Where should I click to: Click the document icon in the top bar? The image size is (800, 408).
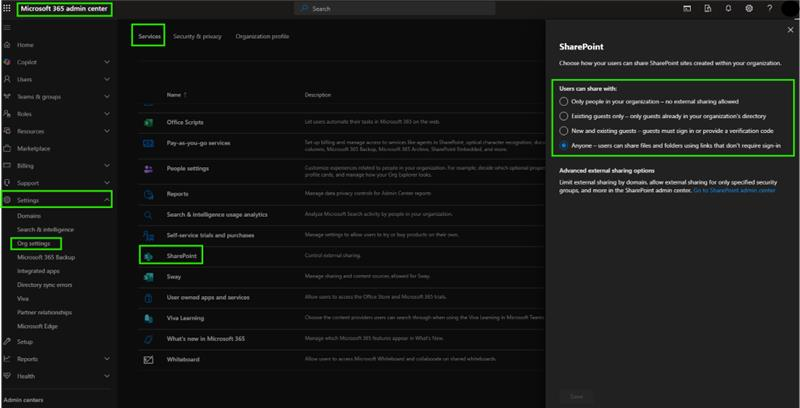point(708,9)
